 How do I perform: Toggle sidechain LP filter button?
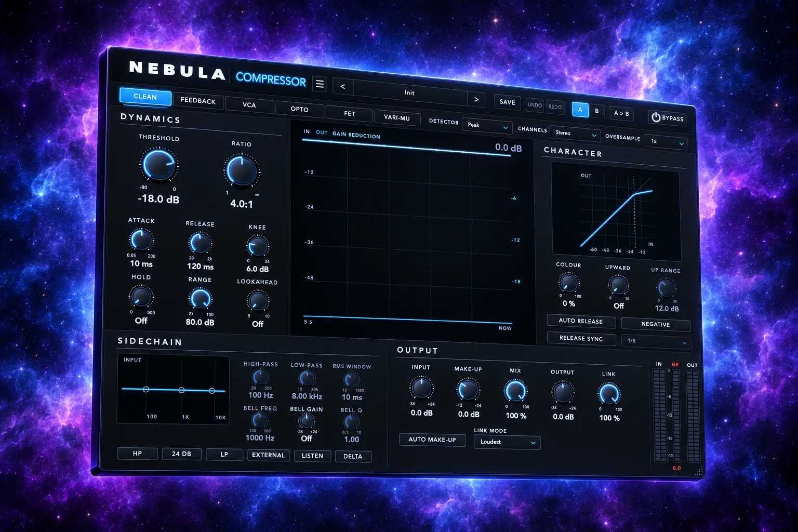[x=224, y=455]
